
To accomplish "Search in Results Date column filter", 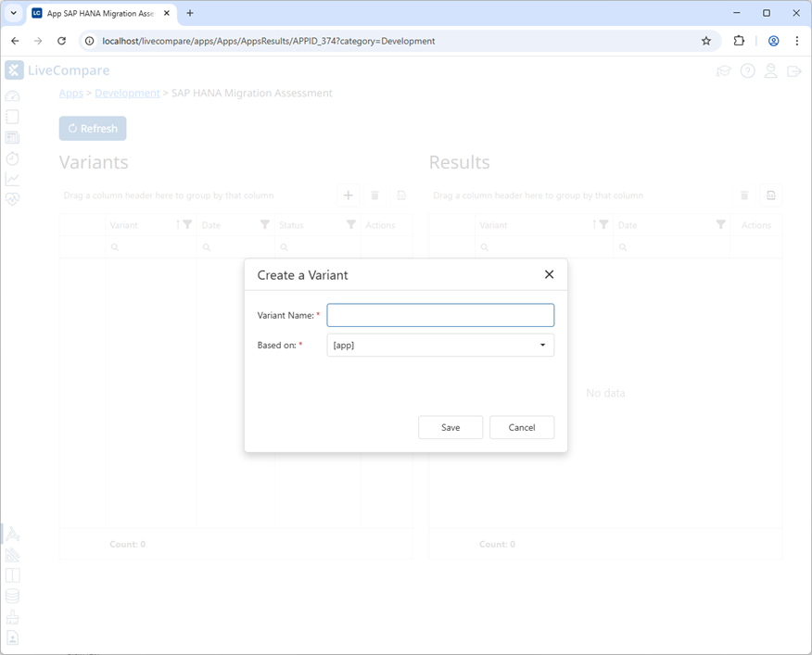I will click(671, 247).
